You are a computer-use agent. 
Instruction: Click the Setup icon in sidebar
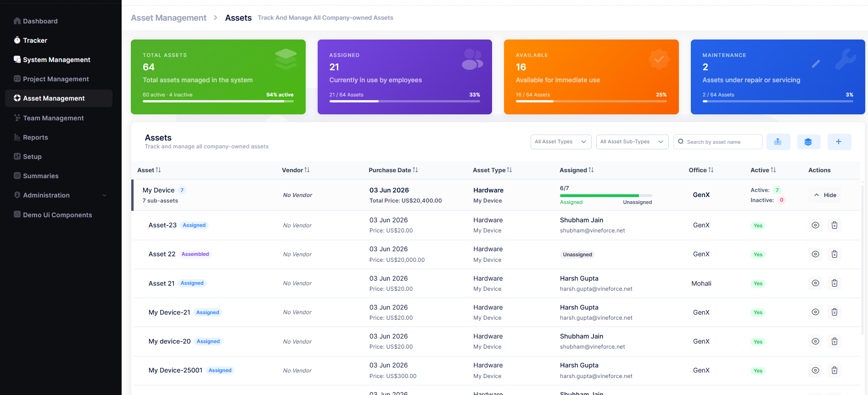17,157
